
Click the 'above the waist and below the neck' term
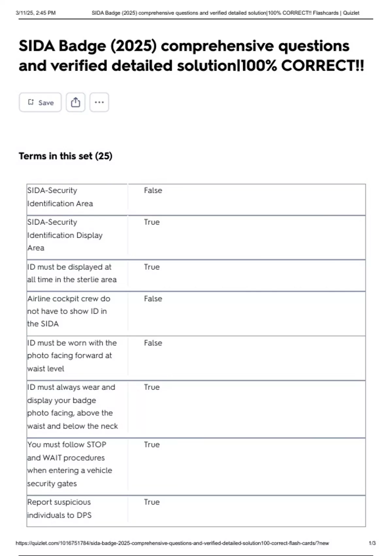[73, 407]
